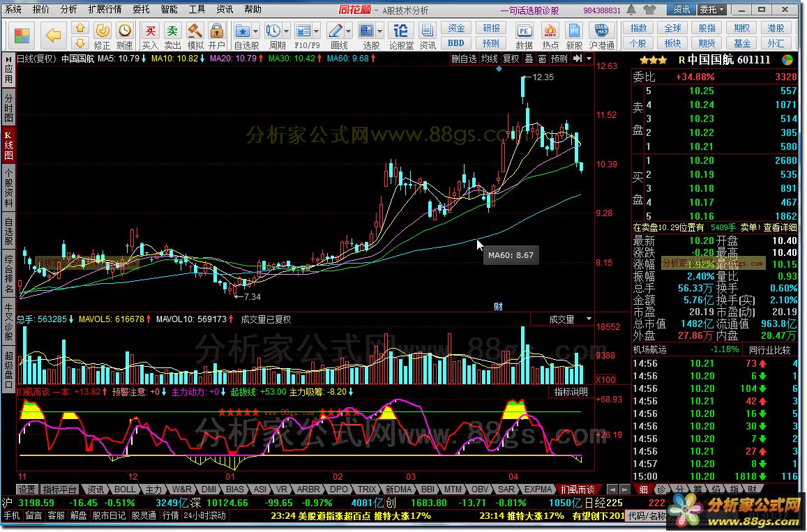
Task: Click the 研报 button
Action: [x=491, y=29]
